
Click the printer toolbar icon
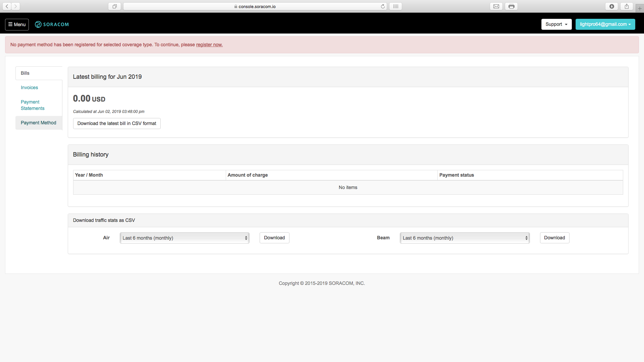click(x=511, y=6)
